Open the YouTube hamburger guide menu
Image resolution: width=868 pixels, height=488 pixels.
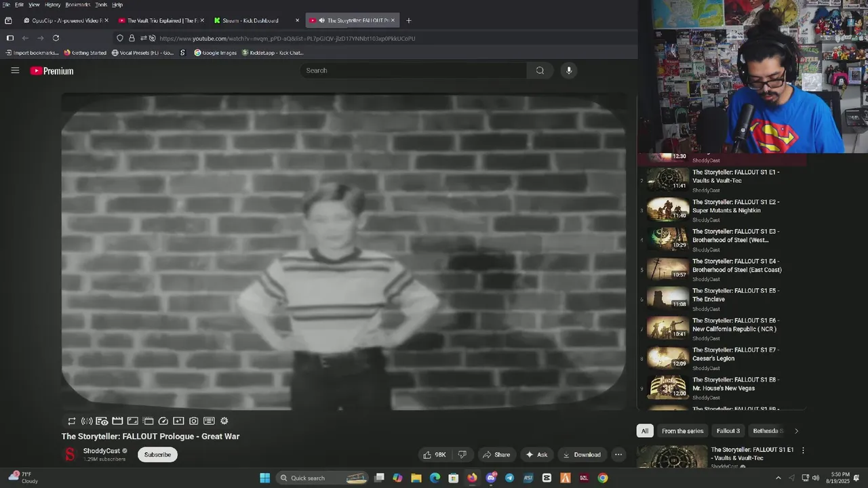15,70
